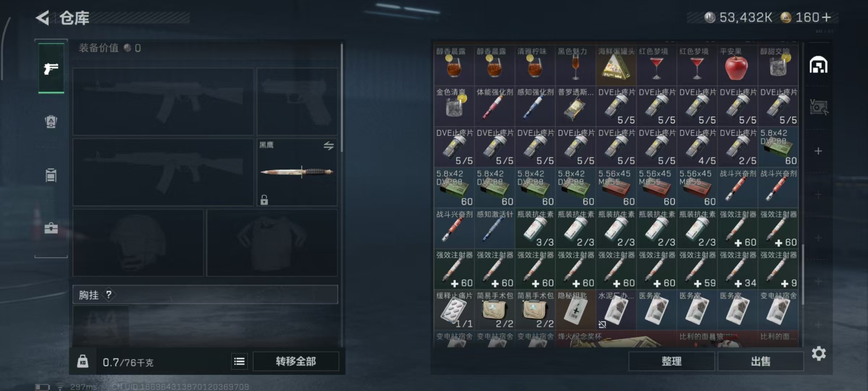The image size is (868, 391).
Task: Click the 整理 sort button
Action: coord(671,361)
